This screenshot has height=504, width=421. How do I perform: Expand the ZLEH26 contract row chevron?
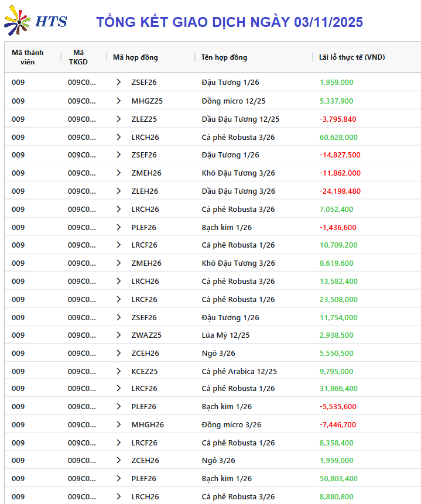[119, 191]
